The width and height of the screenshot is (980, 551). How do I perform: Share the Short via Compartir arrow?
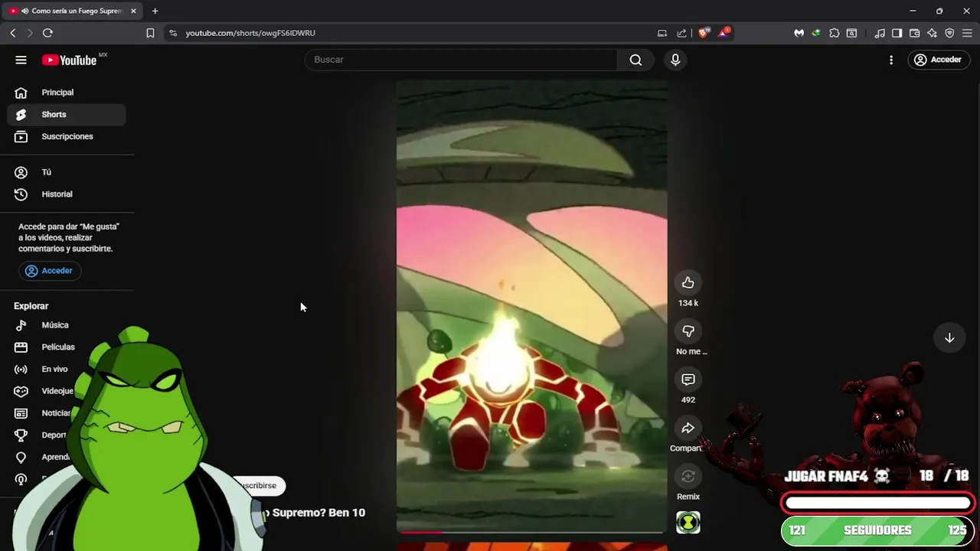688,429
